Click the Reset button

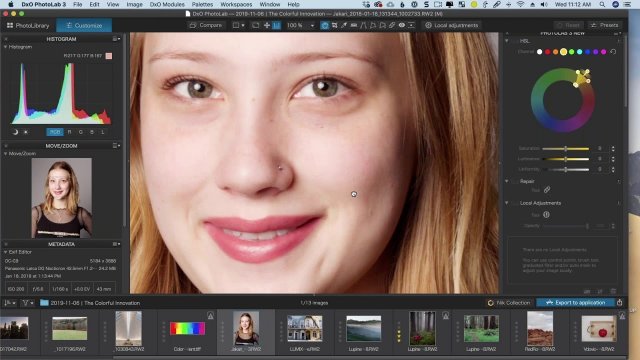pyautogui.click(x=569, y=25)
